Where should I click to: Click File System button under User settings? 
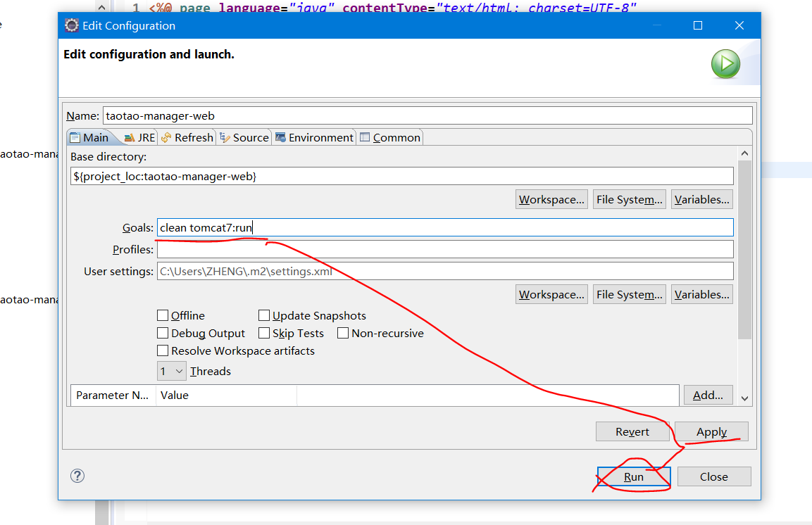point(629,294)
